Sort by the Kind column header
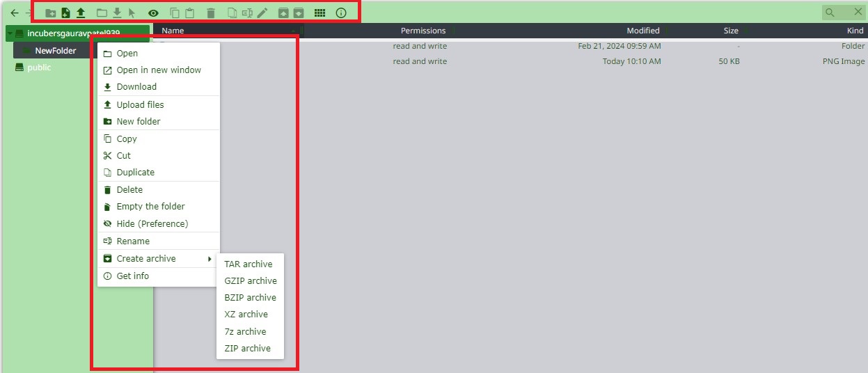The image size is (868, 373). point(855,31)
